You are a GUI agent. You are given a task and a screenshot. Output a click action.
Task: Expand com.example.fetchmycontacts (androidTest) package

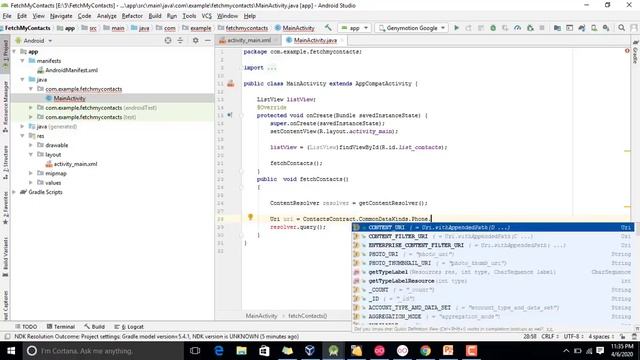[31, 108]
